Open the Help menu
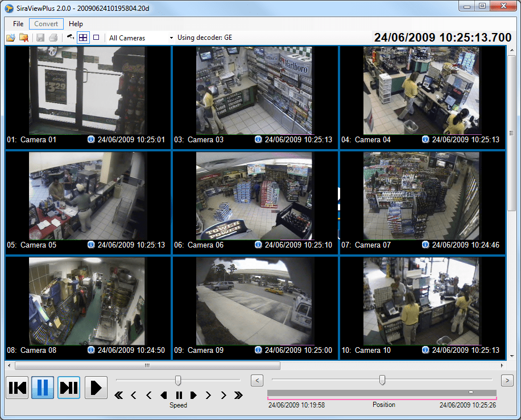Viewport: 521px width, 420px height. click(76, 23)
